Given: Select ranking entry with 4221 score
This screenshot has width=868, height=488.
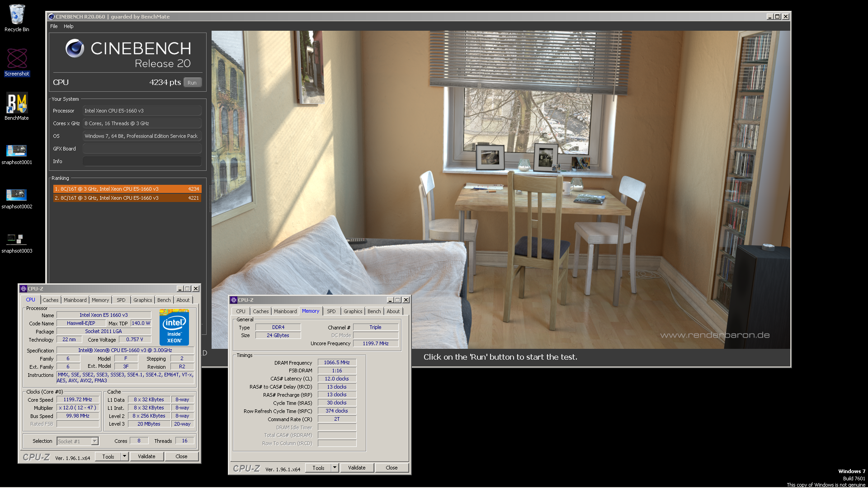Looking at the screenshot, I should coord(127,198).
